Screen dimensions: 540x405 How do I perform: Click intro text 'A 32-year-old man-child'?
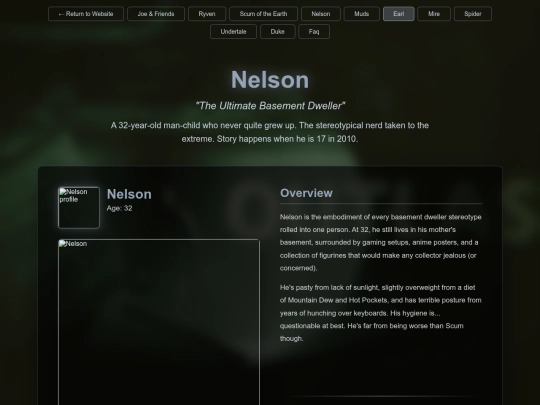[270, 132]
